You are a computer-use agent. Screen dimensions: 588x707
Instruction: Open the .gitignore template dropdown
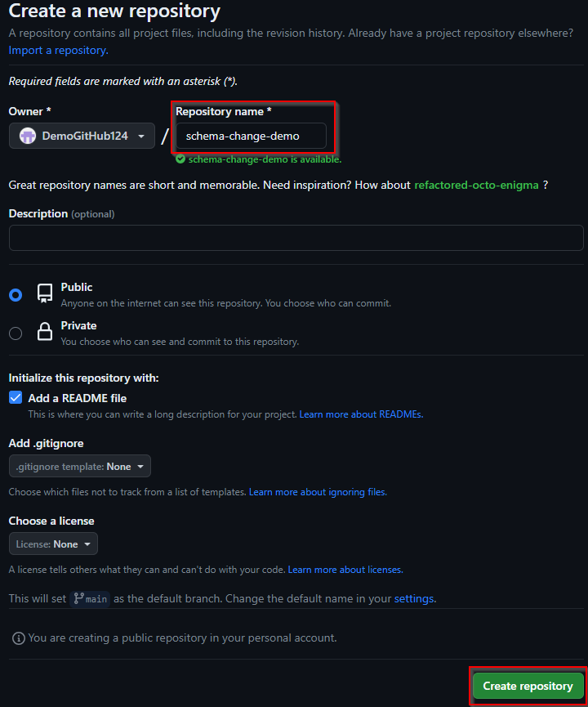click(x=79, y=465)
